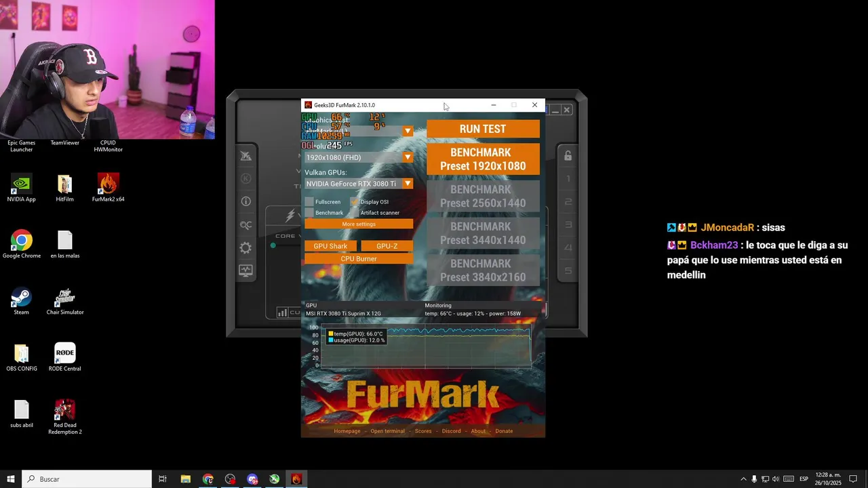Open the taskbar volume icon
The image size is (868, 488).
[776, 479]
